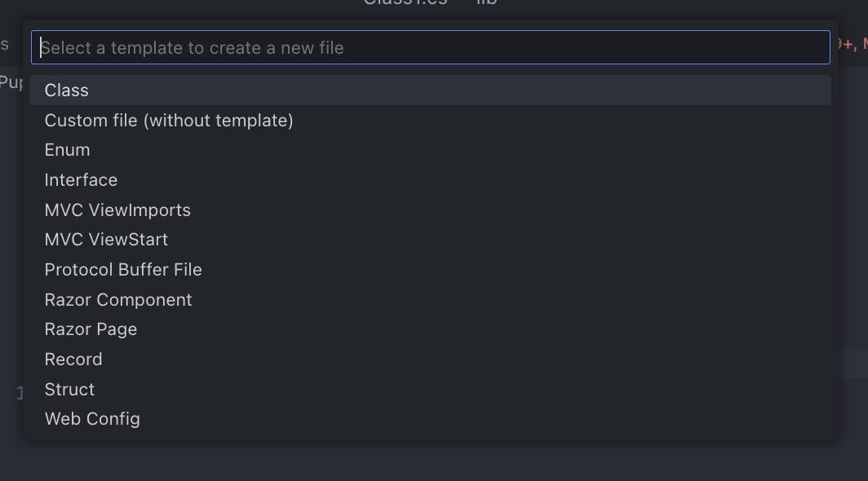Click the template search input field
868x481 pixels.
(x=432, y=47)
